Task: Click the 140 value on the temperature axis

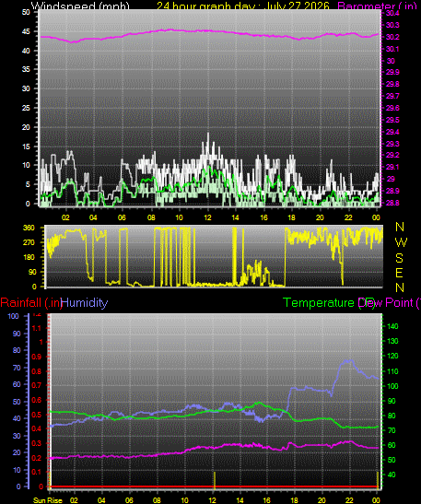Action: [392, 326]
